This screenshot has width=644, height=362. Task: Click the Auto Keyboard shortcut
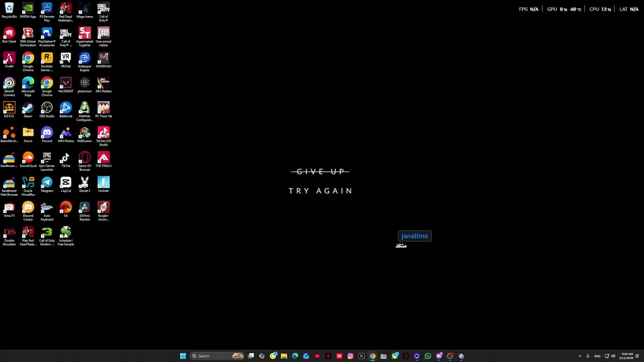pyautogui.click(x=47, y=212)
